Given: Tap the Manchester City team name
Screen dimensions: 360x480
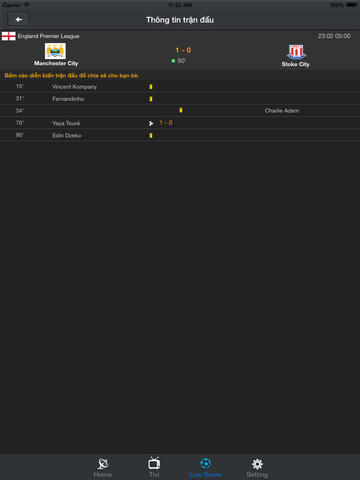Looking at the screenshot, I should [56, 63].
